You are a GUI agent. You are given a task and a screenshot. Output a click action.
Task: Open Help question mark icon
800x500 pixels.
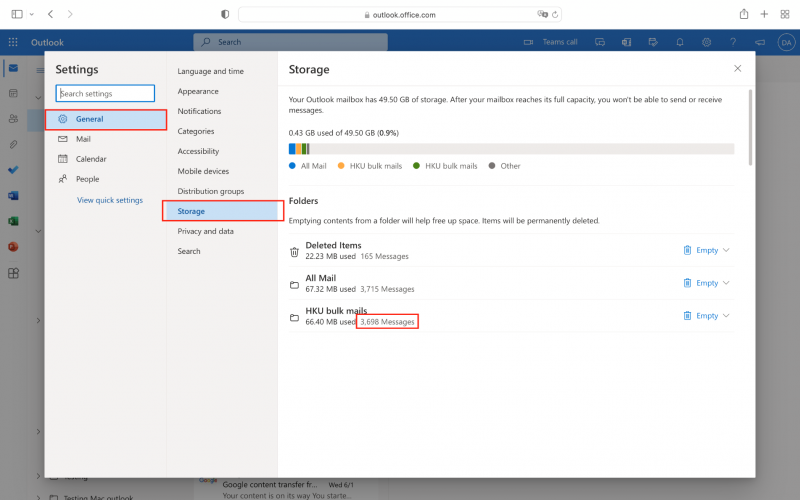pos(733,42)
